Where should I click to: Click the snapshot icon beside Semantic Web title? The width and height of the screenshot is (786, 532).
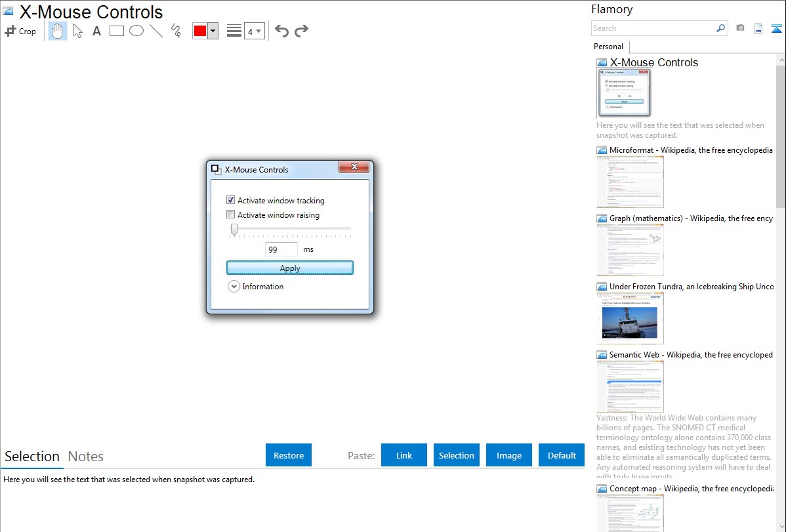[602, 355]
